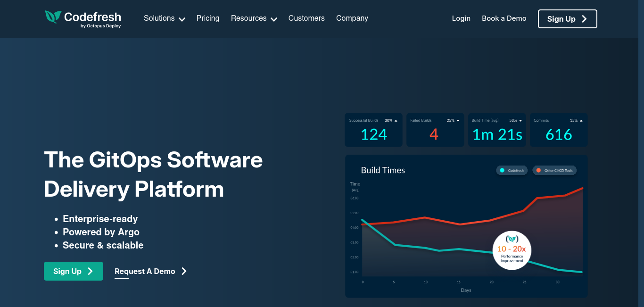Click the up arrow next to 30%
This screenshot has height=307, width=644.
(396, 121)
